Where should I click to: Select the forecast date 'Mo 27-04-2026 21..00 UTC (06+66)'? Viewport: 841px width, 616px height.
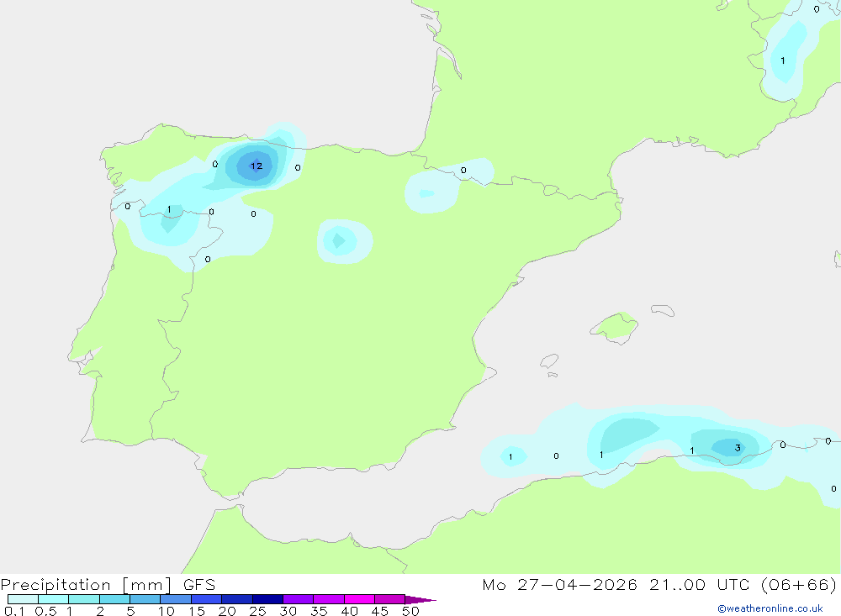coord(659,584)
